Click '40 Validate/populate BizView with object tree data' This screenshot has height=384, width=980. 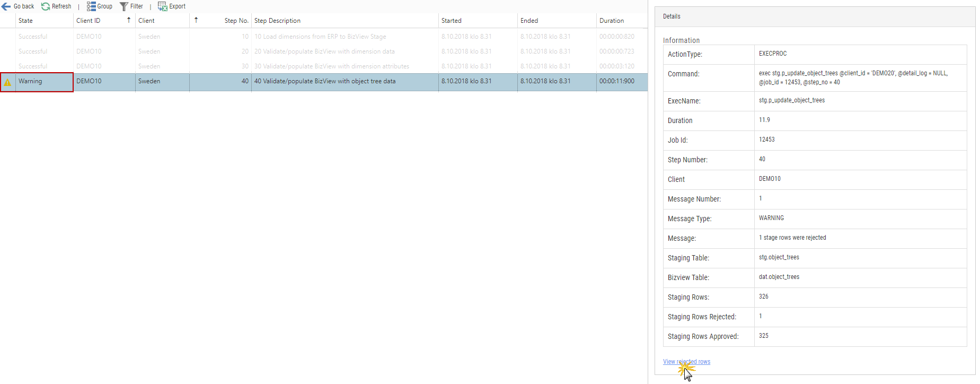[325, 81]
